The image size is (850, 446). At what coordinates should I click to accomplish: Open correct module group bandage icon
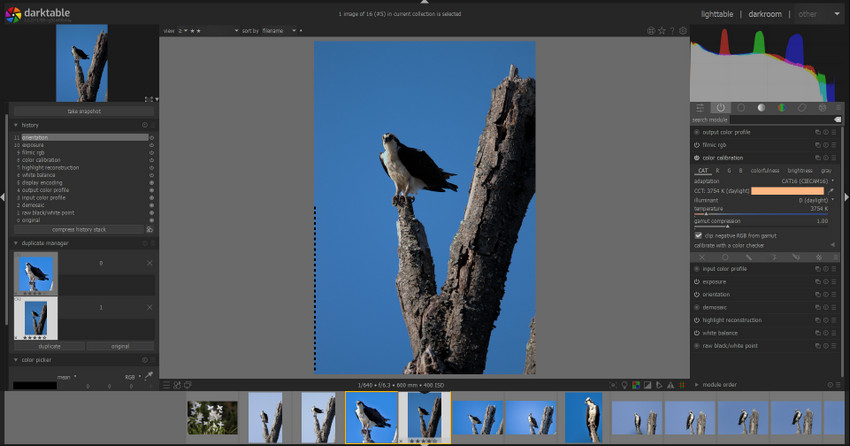[x=802, y=108]
